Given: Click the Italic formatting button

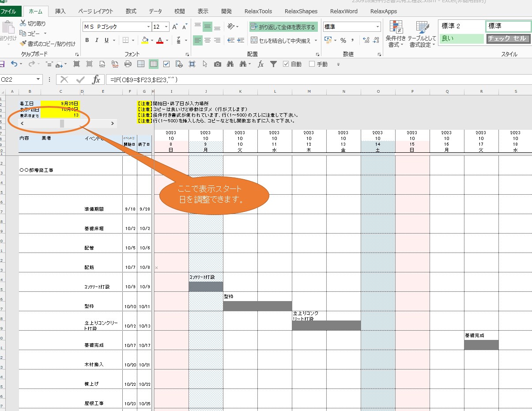Looking at the screenshot, I should tap(97, 40).
